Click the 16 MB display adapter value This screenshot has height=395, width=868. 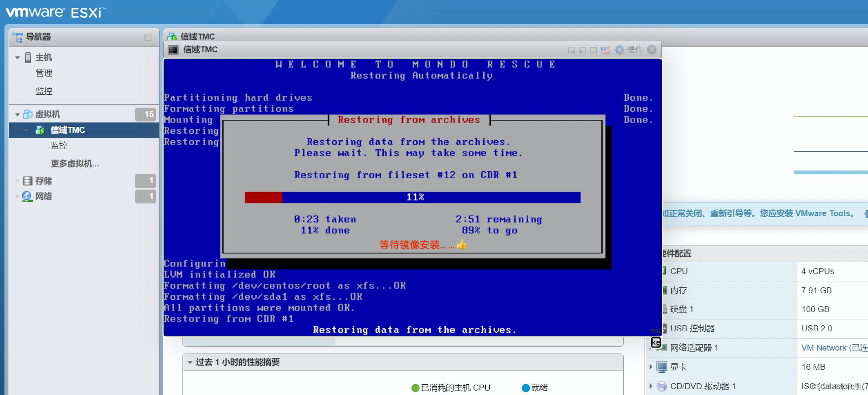(813, 367)
